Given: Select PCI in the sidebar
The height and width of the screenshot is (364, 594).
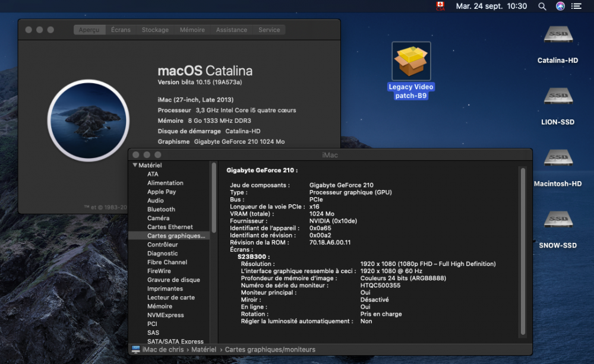Looking at the screenshot, I should pos(152,324).
